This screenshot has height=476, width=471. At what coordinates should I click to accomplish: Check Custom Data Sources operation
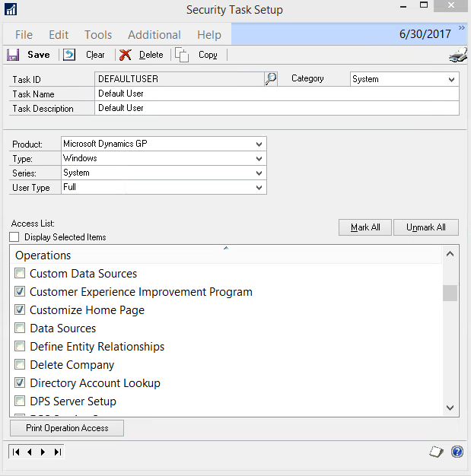pos(20,273)
